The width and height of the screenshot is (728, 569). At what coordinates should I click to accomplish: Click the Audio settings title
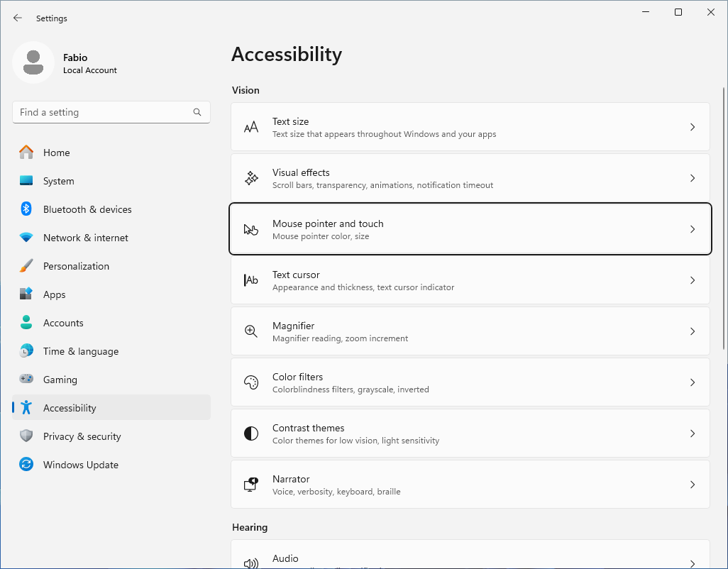pos(285,558)
